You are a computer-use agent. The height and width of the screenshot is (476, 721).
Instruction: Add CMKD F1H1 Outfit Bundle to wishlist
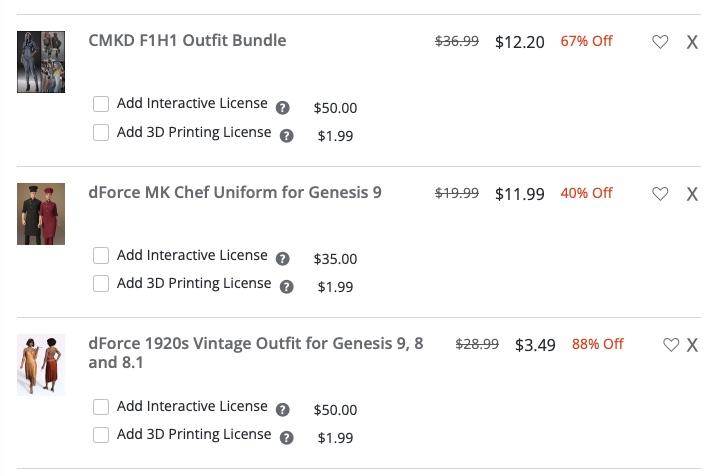pyautogui.click(x=660, y=42)
